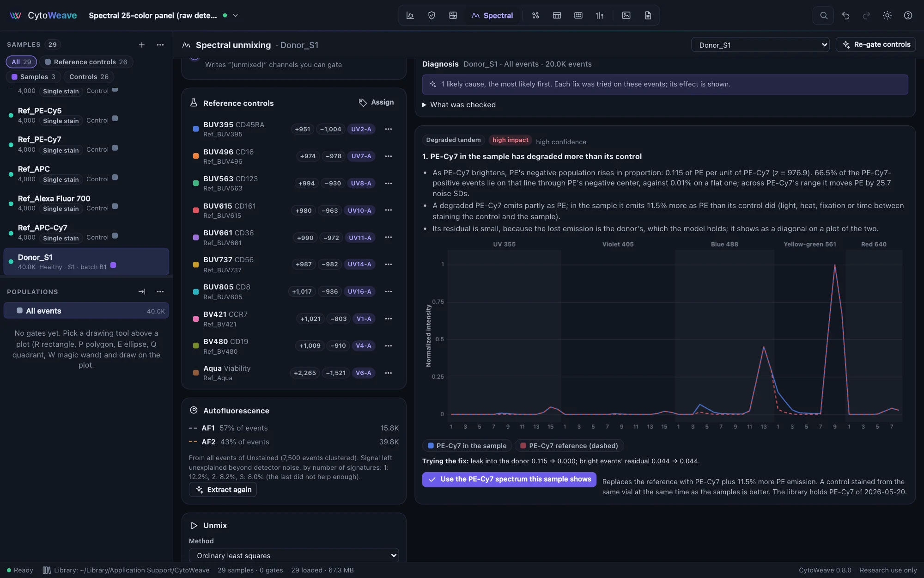Toggle PE-Cy7 reference (dashed) legend
924x578 pixels.
point(569,446)
